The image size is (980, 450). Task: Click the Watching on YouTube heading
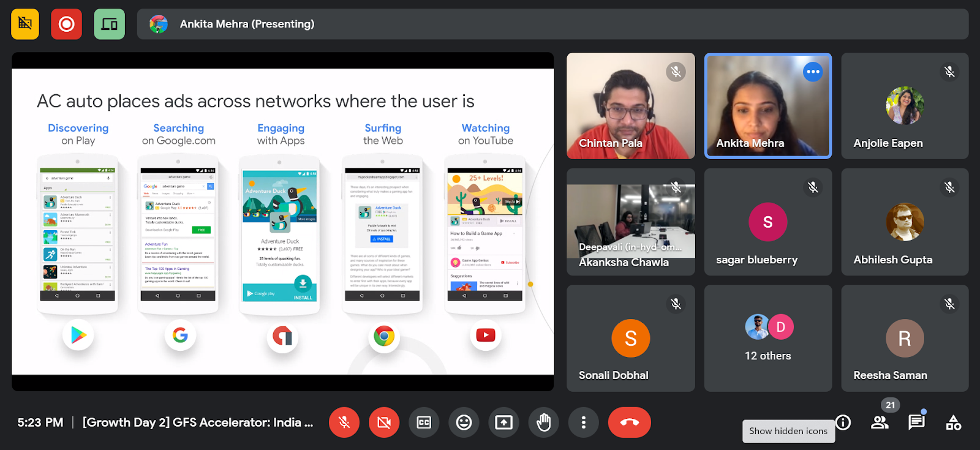coord(486,134)
